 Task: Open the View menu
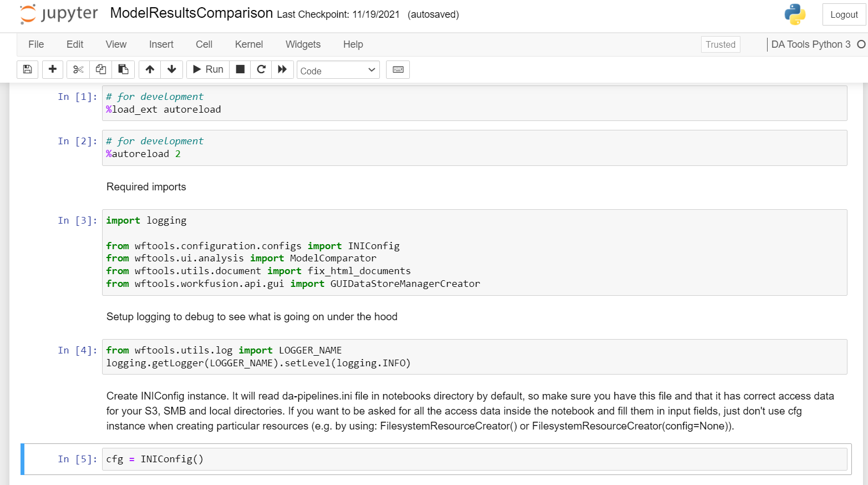tap(116, 44)
